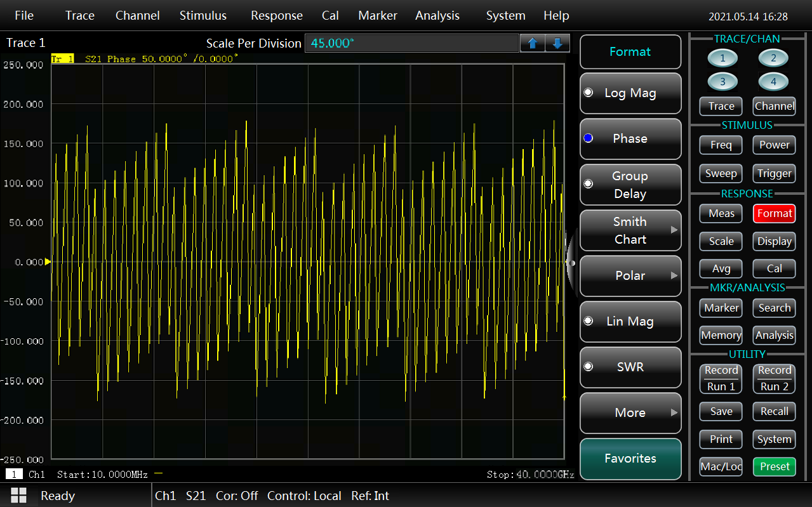Select trace channel 1 oval button
Viewport: 812px width, 507px height.
722,59
